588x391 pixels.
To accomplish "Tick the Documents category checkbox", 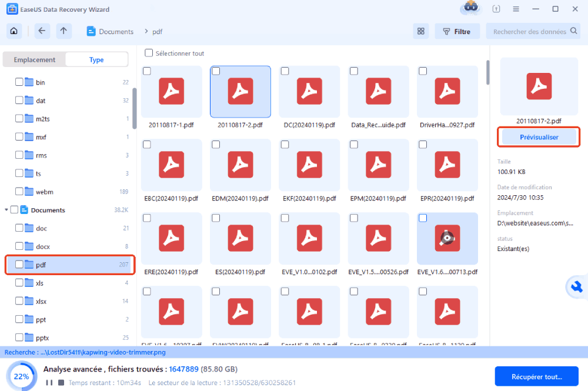I will 14,209.
